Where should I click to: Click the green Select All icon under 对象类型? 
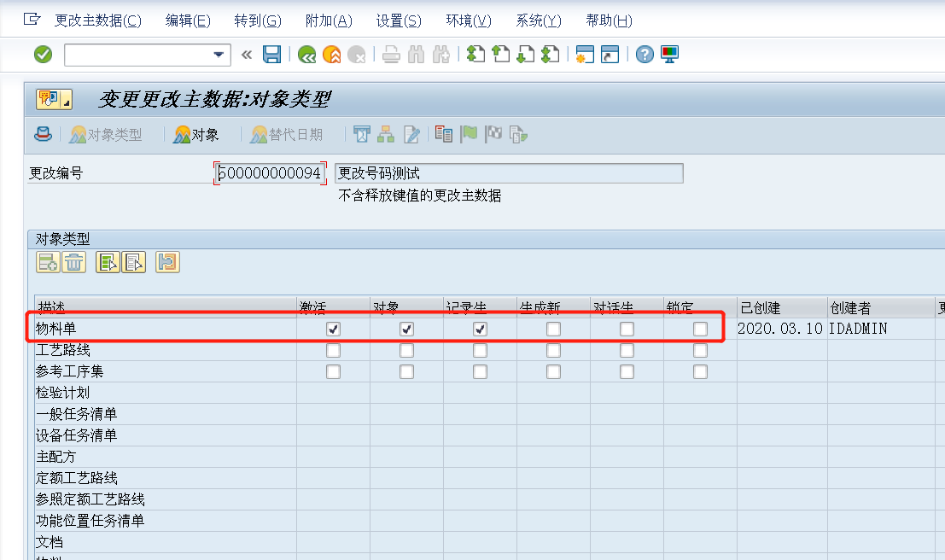[x=108, y=262]
